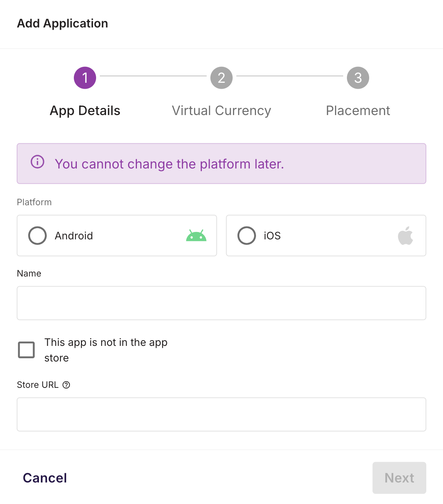443x504 pixels.
Task: Click the green Android robot icon
Action: (x=196, y=236)
